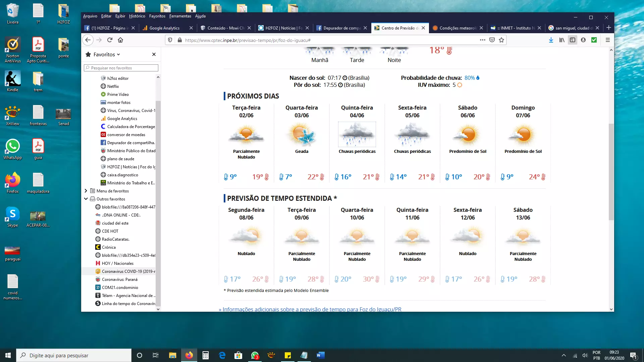Open the Library icon in the toolbar

[x=562, y=40]
